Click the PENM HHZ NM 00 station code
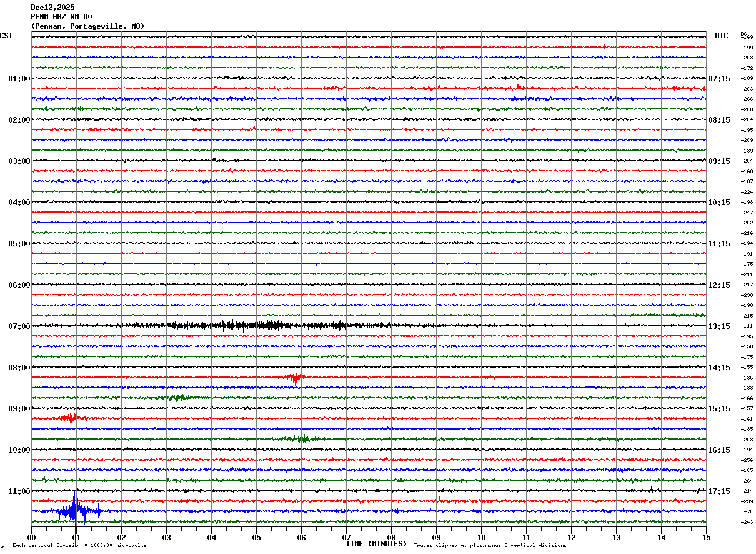756x554 pixels. click(61, 17)
